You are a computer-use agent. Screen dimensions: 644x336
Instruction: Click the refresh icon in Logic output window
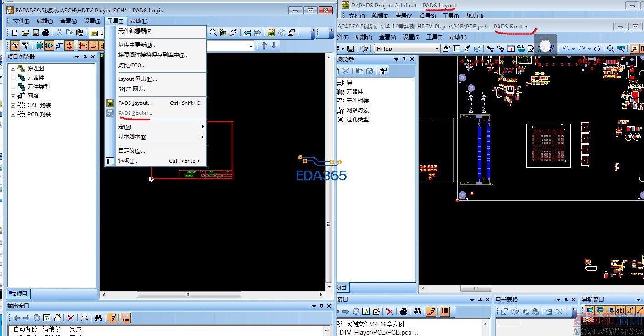point(47,318)
